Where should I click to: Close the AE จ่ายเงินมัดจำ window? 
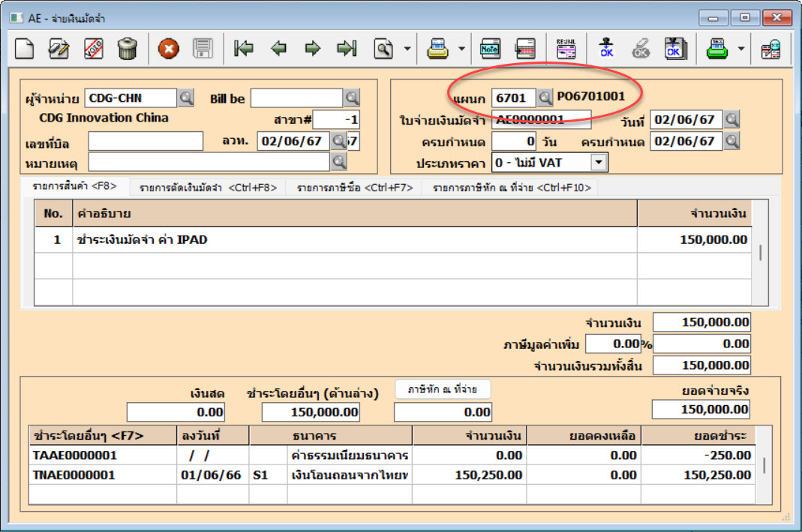point(777,18)
